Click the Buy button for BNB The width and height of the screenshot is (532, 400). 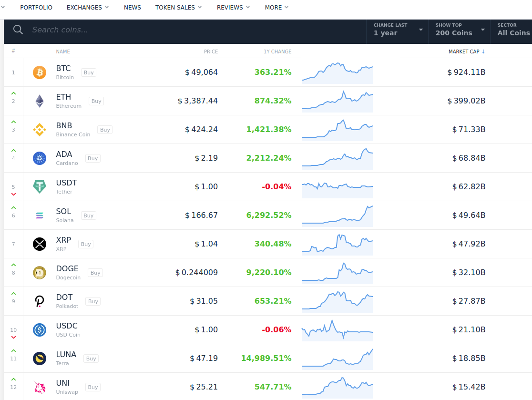(x=105, y=130)
